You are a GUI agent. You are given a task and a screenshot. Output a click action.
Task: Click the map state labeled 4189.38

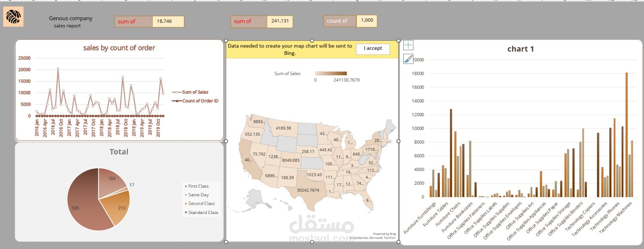[283, 128]
